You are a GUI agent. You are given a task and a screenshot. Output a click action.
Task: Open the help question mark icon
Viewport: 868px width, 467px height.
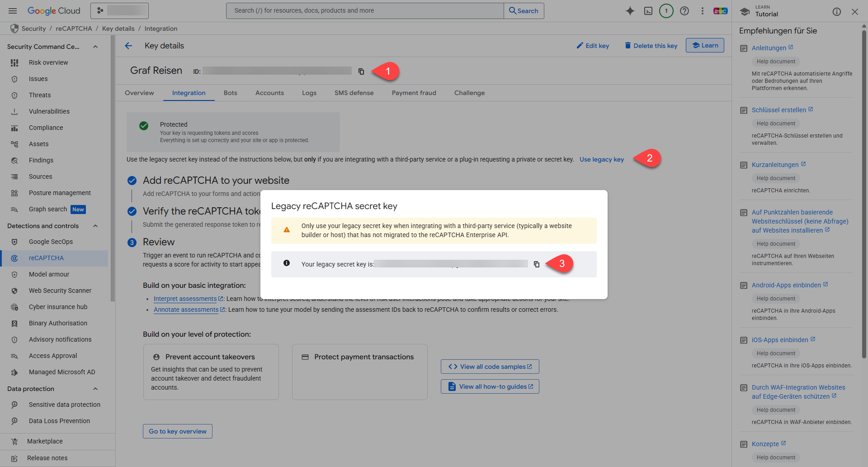[684, 11]
